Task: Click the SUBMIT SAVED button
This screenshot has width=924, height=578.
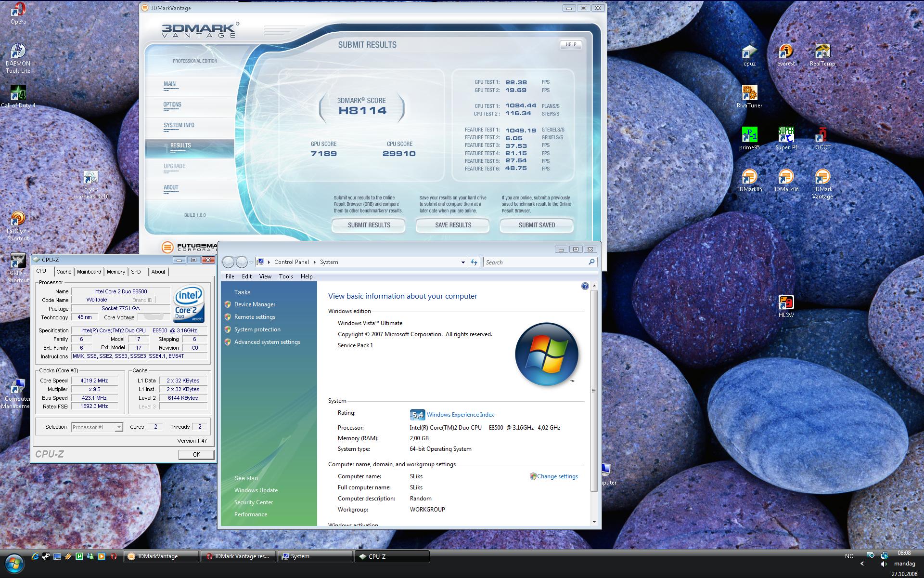Action: [x=537, y=225]
